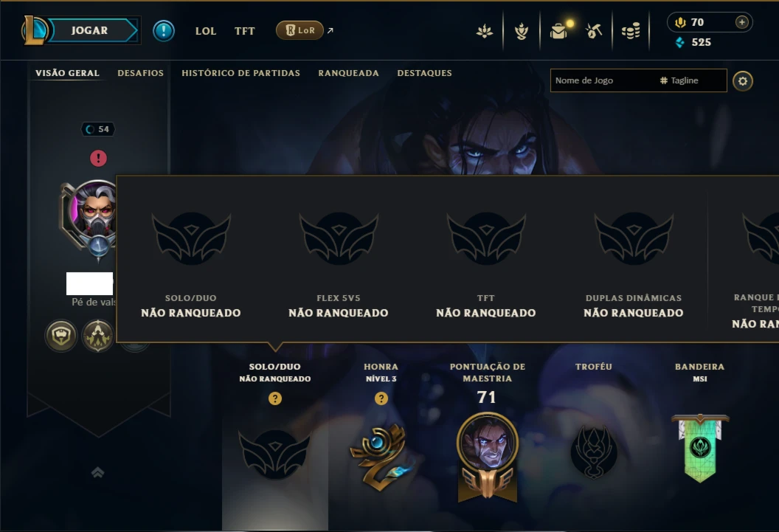Select the RANQUEADA tab
The width and height of the screenshot is (779, 532).
(x=348, y=73)
